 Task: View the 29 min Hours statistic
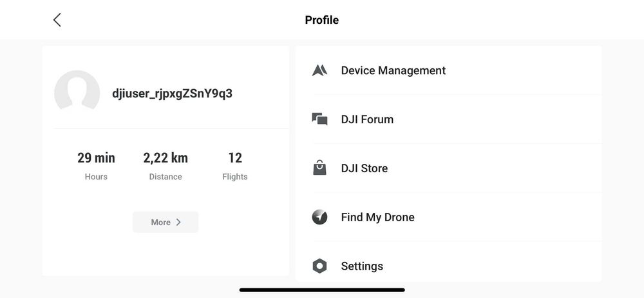coord(96,164)
